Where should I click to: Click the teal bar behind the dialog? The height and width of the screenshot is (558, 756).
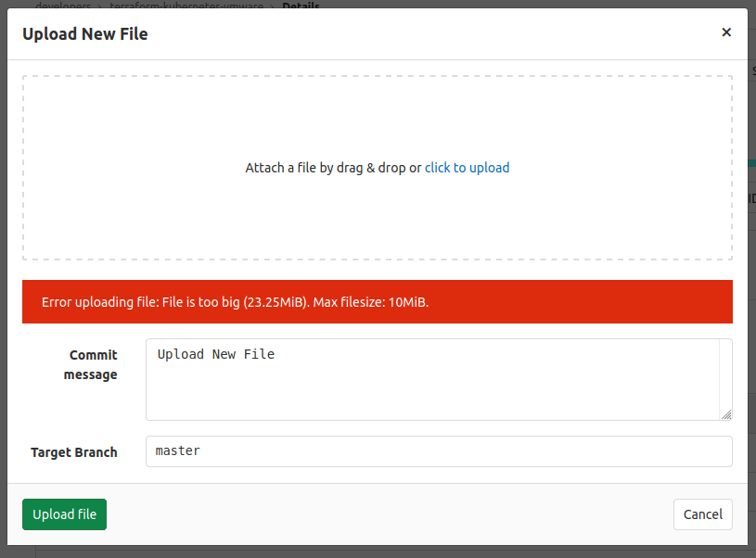click(x=751, y=163)
